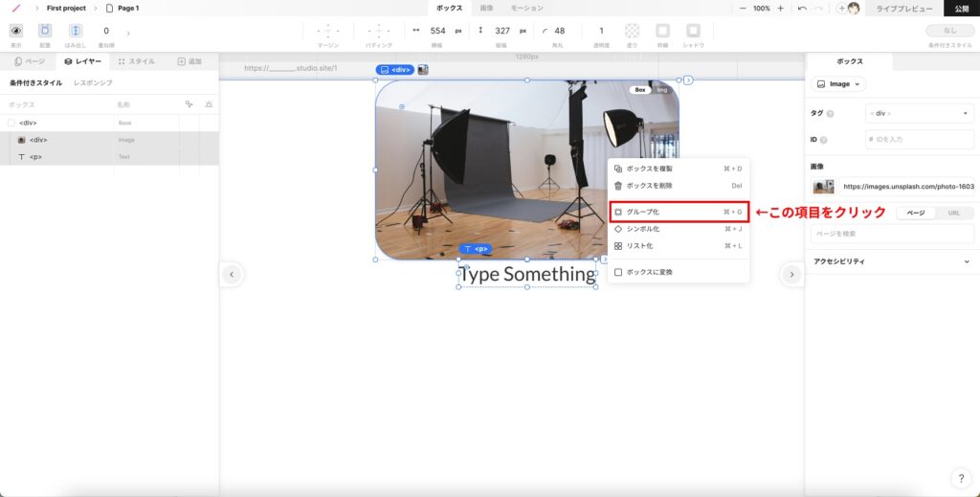Open the 枠線 border settings icon
The height and width of the screenshot is (497, 980).
pyautogui.click(x=663, y=31)
